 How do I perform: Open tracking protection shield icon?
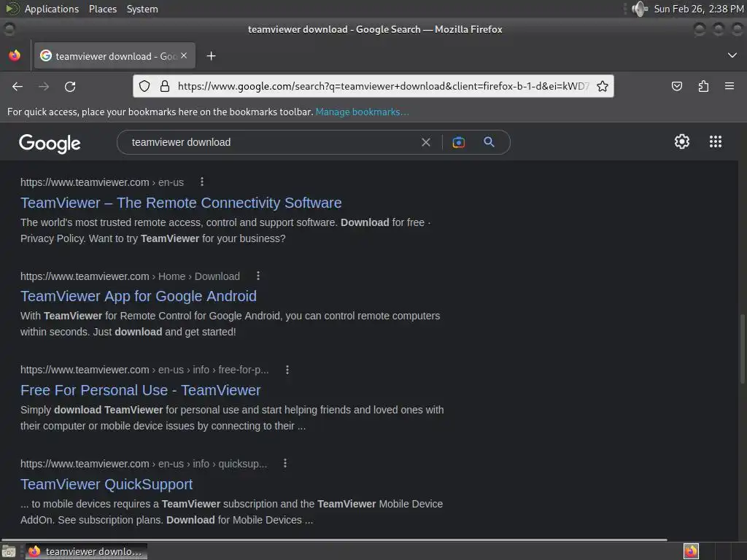coord(144,86)
